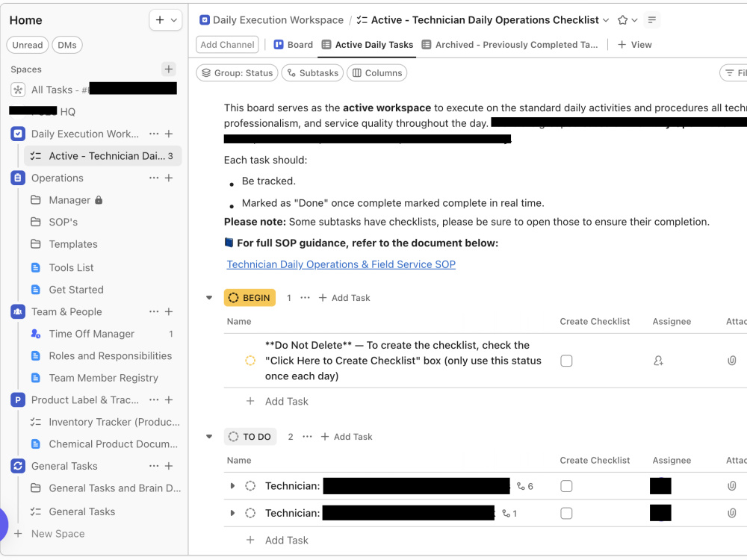This screenshot has width=747, height=560.
Task: Expand first Technician task with 6 subtasks
Action: (232, 486)
